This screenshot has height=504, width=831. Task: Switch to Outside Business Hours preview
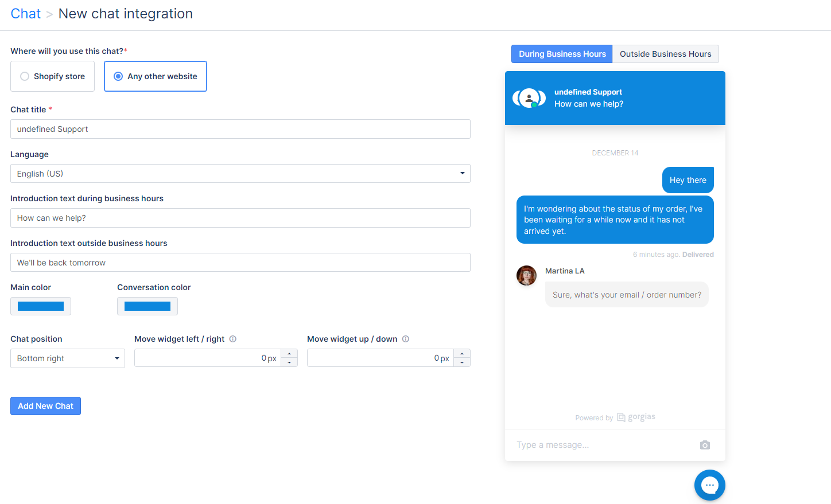click(x=665, y=54)
